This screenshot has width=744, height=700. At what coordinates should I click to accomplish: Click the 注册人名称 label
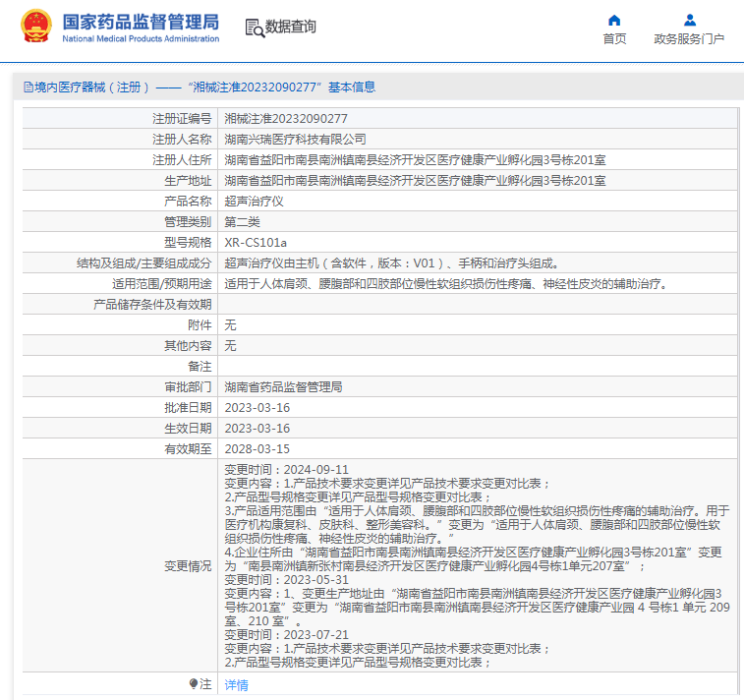pyautogui.click(x=182, y=139)
